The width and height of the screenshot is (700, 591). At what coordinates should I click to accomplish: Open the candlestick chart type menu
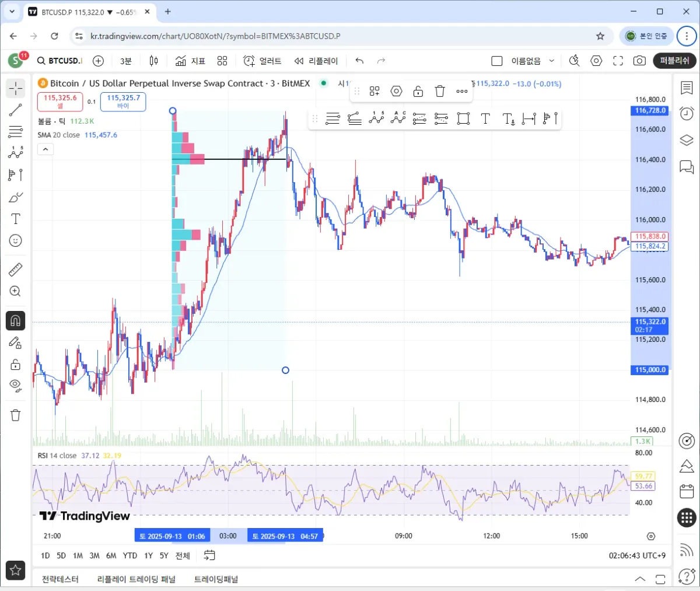point(154,61)
